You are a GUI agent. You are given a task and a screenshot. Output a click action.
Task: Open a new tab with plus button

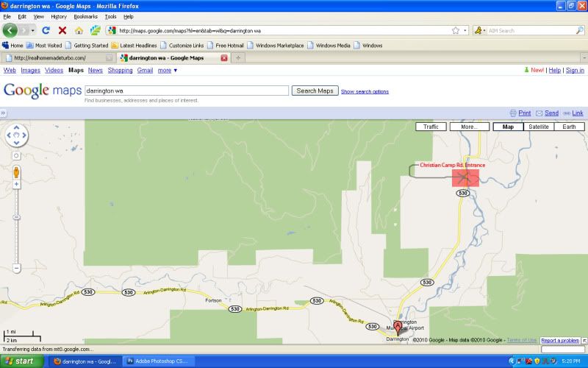(x=238, y=58)
